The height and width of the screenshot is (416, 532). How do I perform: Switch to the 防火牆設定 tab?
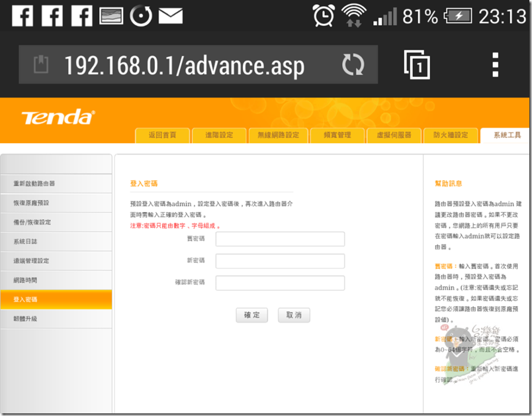pos(451,135)
